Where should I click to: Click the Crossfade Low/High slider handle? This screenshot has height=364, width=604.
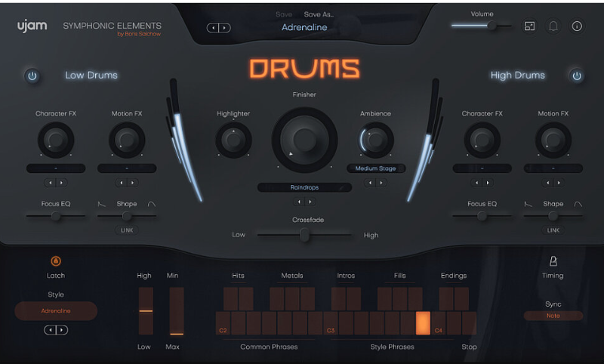(x=304, y=235)
